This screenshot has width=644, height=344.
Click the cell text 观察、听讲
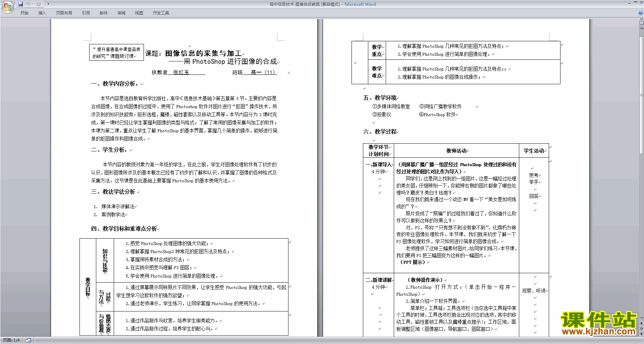(x=534, y=291)
